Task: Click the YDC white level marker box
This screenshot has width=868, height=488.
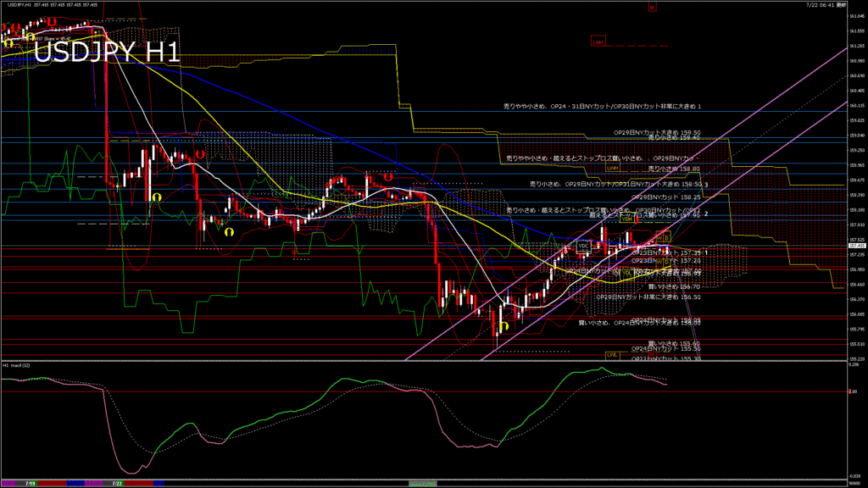Action: (583, 246)
